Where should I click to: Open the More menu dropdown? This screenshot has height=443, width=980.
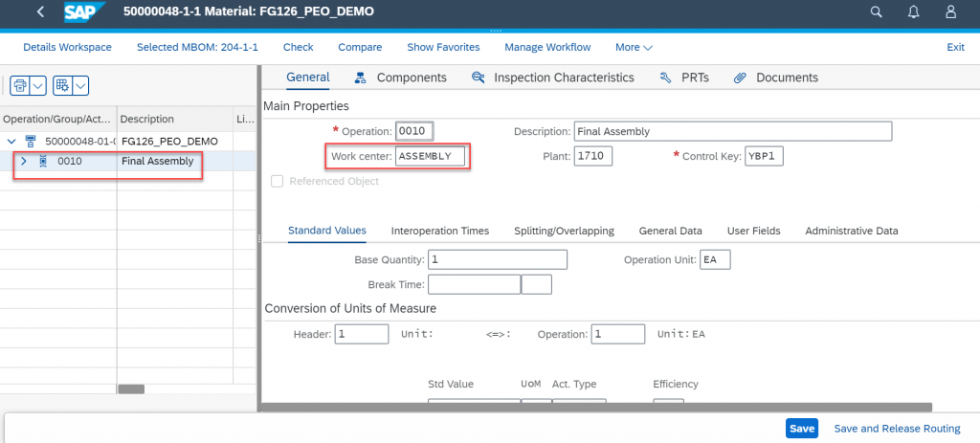tap(634, 48)
